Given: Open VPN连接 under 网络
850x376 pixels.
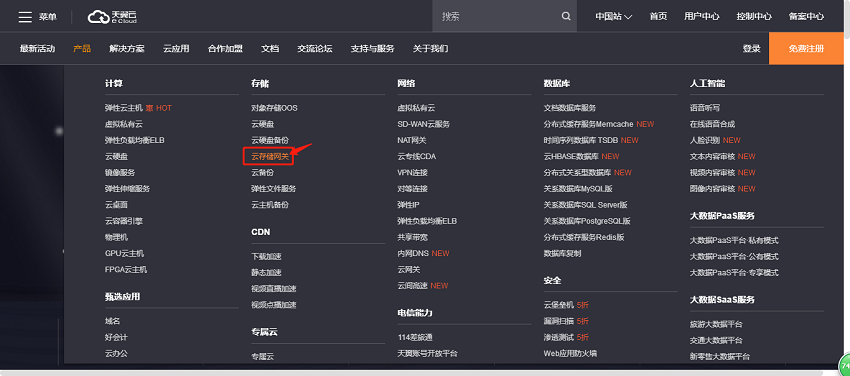Looking at the screenshot, I should (413, 173).
